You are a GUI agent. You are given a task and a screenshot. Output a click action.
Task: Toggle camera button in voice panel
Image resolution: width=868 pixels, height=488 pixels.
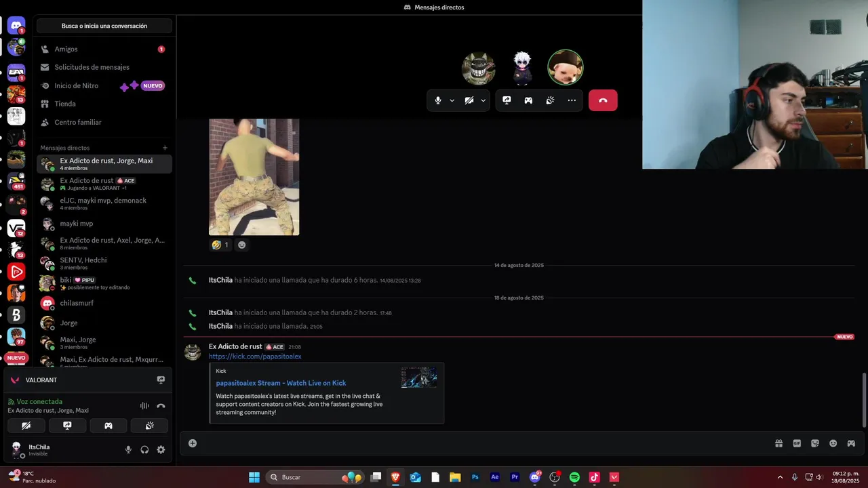pos(26,426)
